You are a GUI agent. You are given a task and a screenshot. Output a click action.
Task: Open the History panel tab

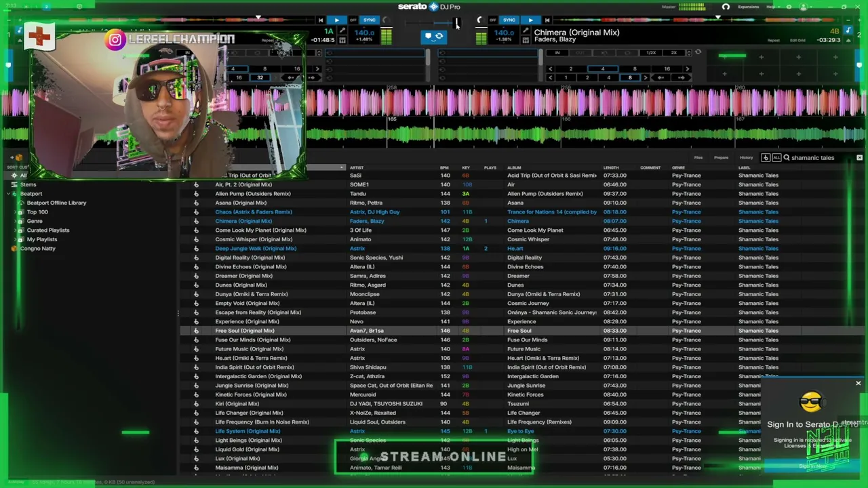pos(746,158)
